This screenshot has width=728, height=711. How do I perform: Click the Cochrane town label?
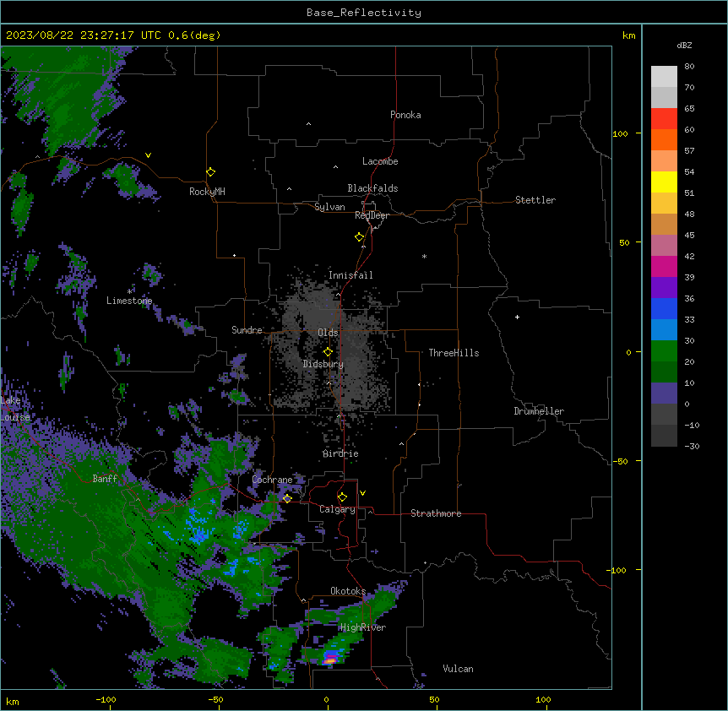(272, 480)
